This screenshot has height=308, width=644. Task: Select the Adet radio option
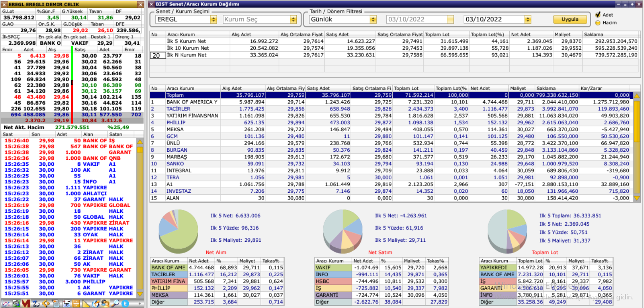point(598,15)
